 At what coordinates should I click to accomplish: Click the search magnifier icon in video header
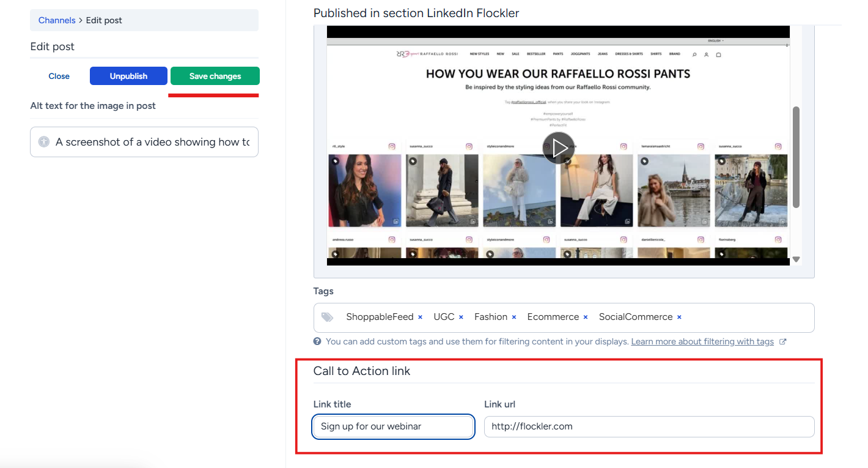coord(694,54)
